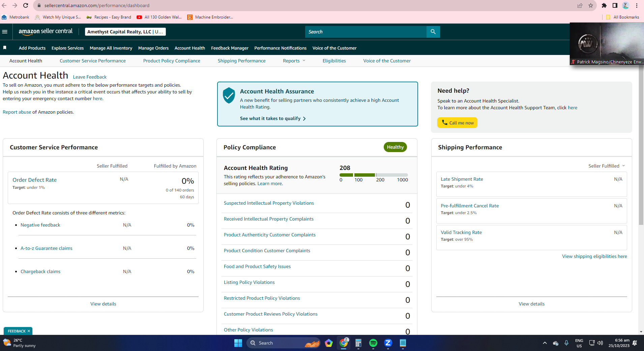Select the Product Policy Compliance tab
644x351 pixels.
click(172, 61)
